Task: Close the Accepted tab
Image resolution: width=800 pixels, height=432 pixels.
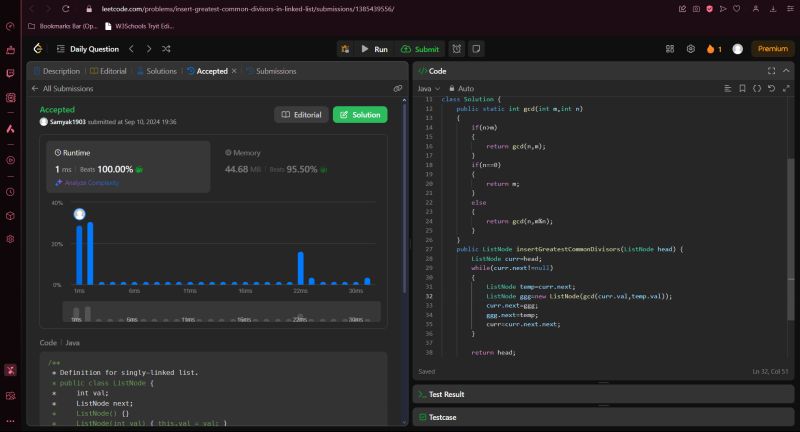Action: pyautogui.click(x=234, y=71)
